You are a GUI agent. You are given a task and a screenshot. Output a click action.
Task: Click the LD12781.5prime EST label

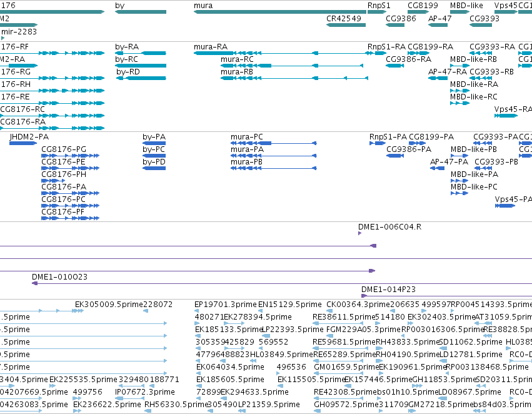point(471,355)
